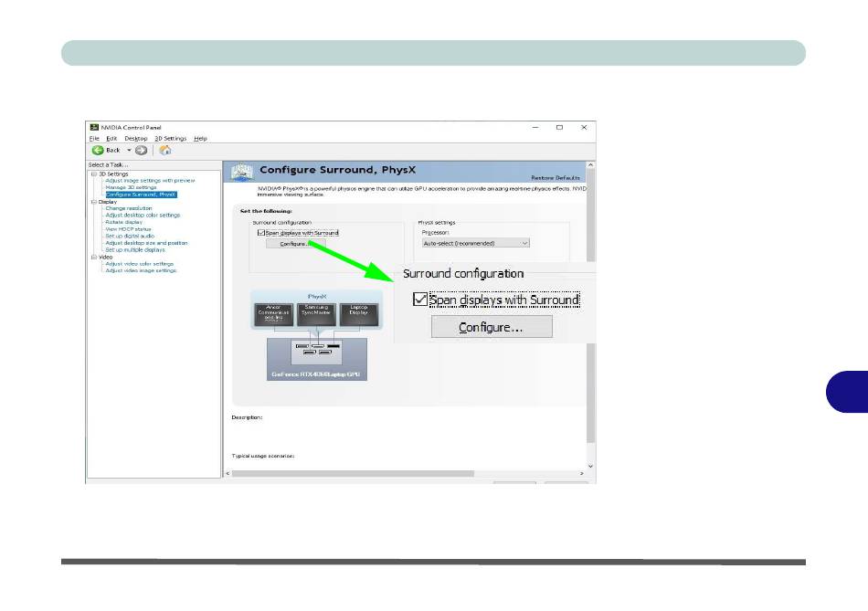This screenshot has width=868, height=611.
Task: Collapse the Video tree node
Action: 93,257
